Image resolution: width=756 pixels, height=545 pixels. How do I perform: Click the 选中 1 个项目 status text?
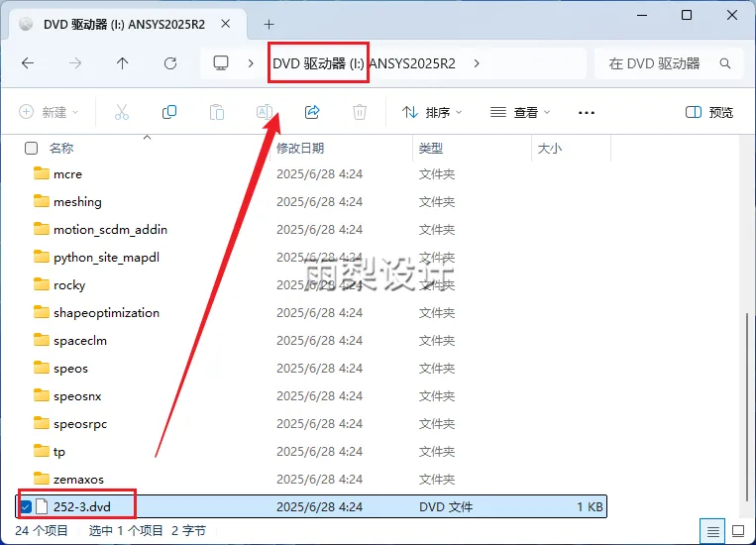[126, 531]
